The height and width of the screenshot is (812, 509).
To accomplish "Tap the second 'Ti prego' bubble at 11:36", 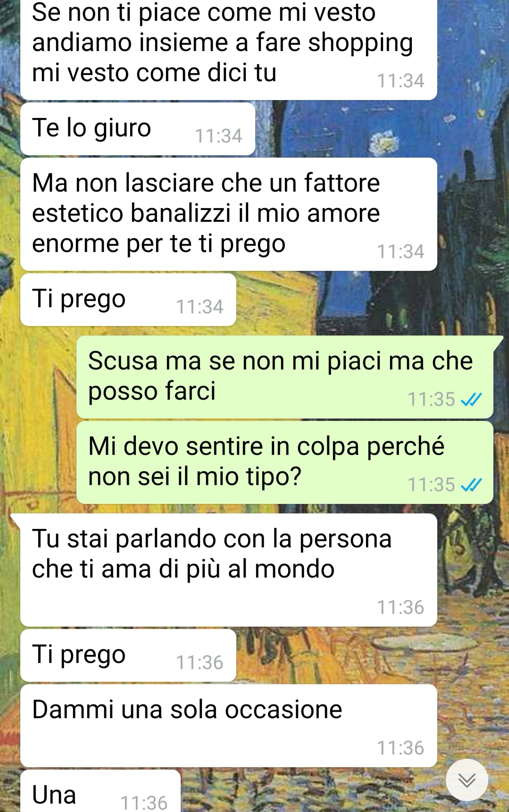I will coord(128,655).
